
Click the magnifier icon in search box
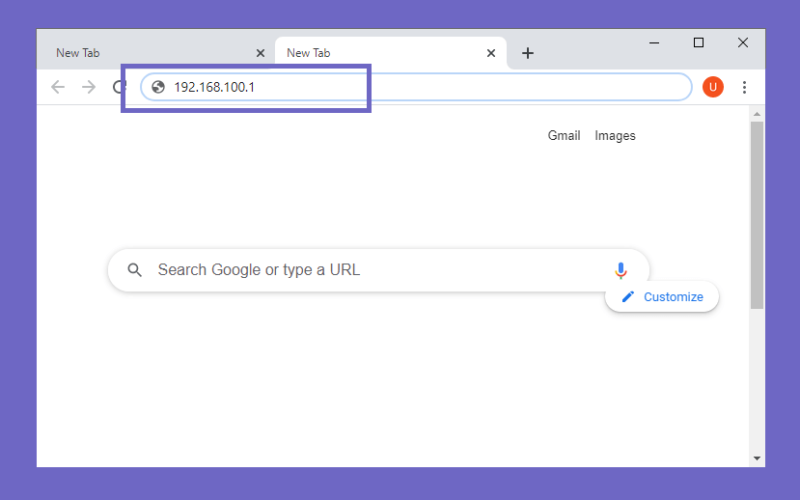[135, 270]
